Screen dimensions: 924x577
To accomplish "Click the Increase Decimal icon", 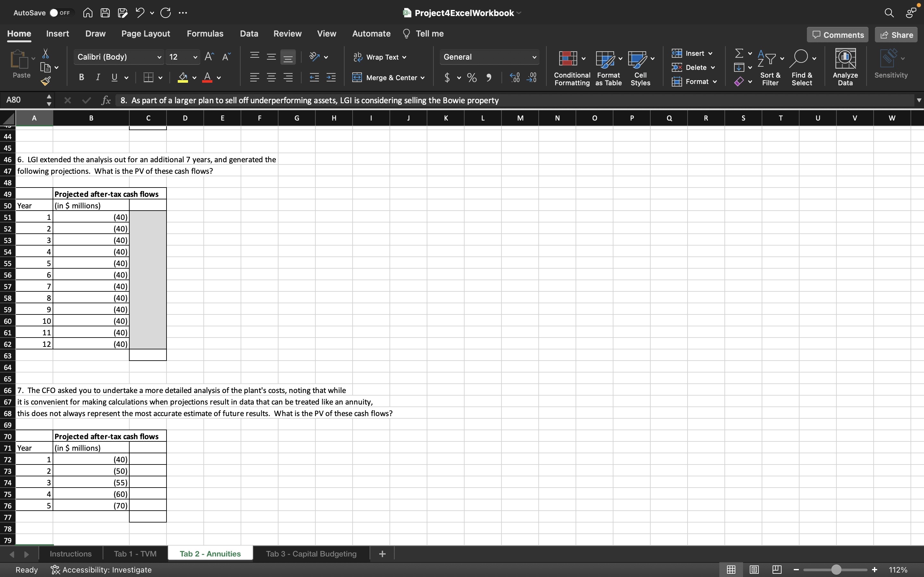I will click(515, 78).
